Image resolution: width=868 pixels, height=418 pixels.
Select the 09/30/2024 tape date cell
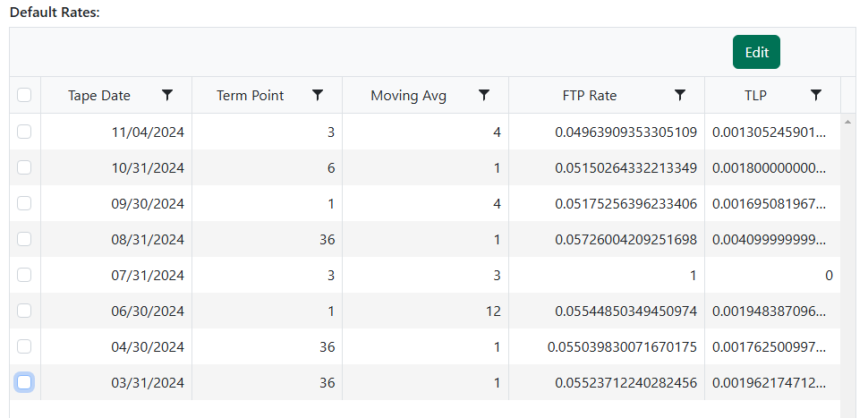148,204
